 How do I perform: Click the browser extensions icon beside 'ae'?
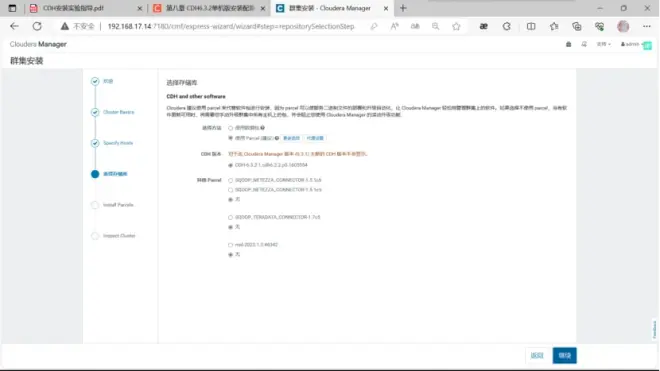pos(507,26)
